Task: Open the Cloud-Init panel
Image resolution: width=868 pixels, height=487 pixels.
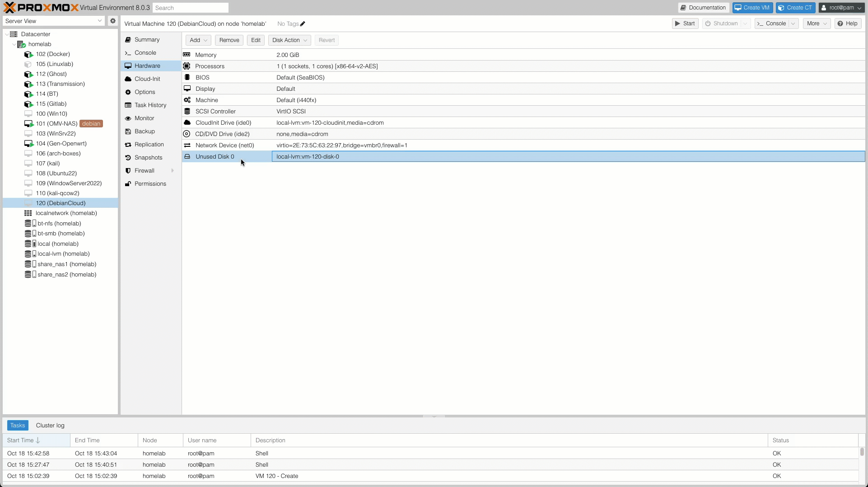Action: (151, 79)
